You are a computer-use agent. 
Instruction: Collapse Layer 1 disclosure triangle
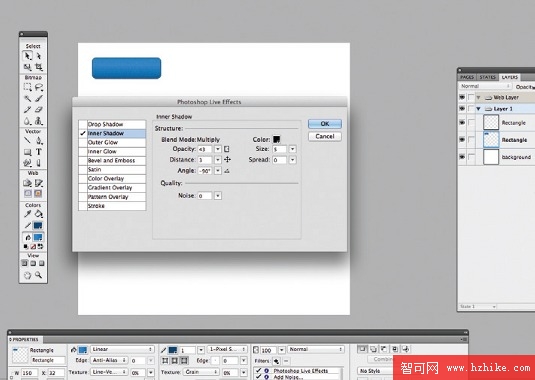pos(478,109)
